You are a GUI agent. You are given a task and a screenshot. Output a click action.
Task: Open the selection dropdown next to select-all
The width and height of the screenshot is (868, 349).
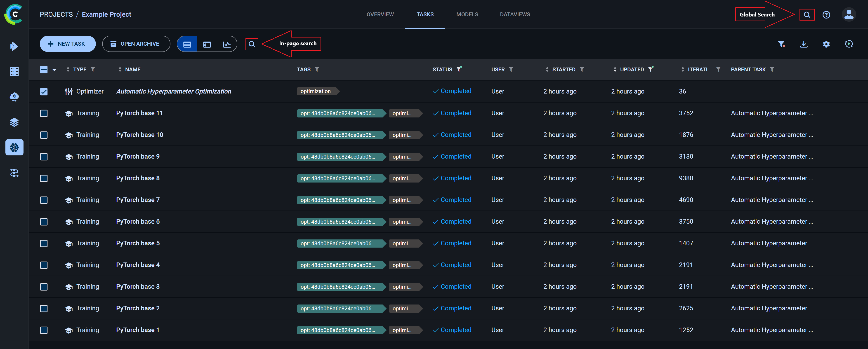(x=54, y=69)
